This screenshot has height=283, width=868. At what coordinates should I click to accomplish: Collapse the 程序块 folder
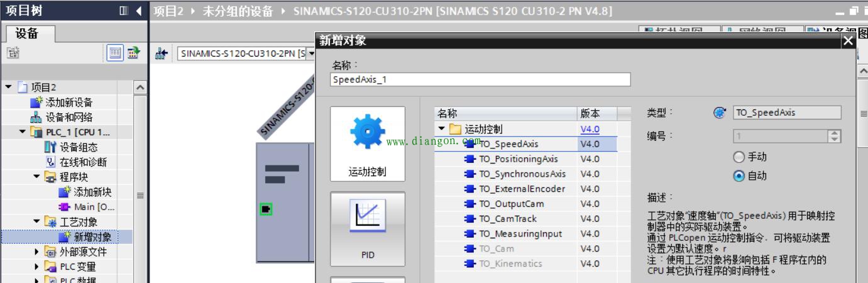tap(37, 177)
